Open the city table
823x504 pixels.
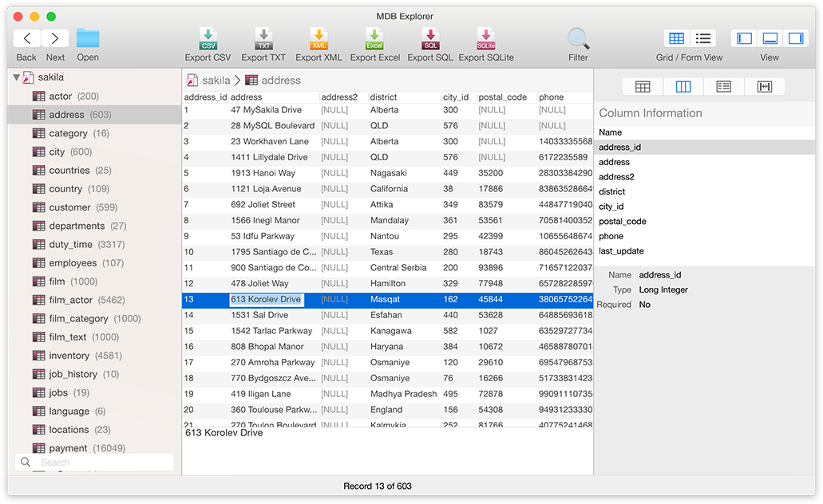point(94,152)
